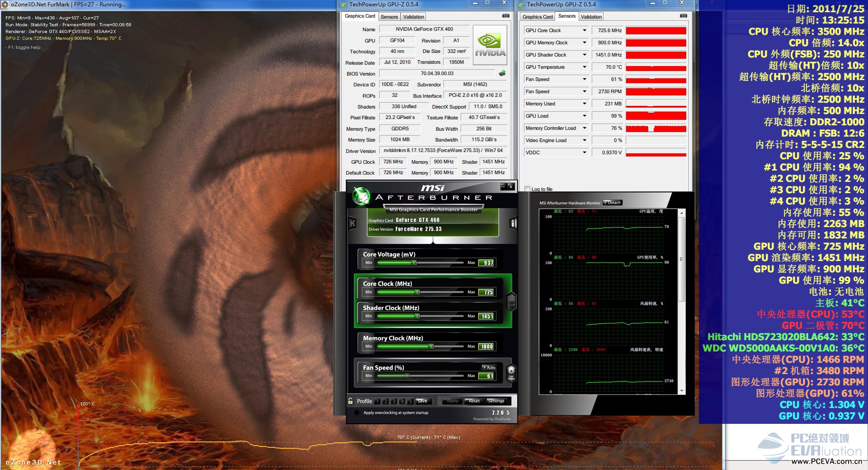
Task: Select Sensors tab in right GPU-Z window
Action: pos(567,16)
